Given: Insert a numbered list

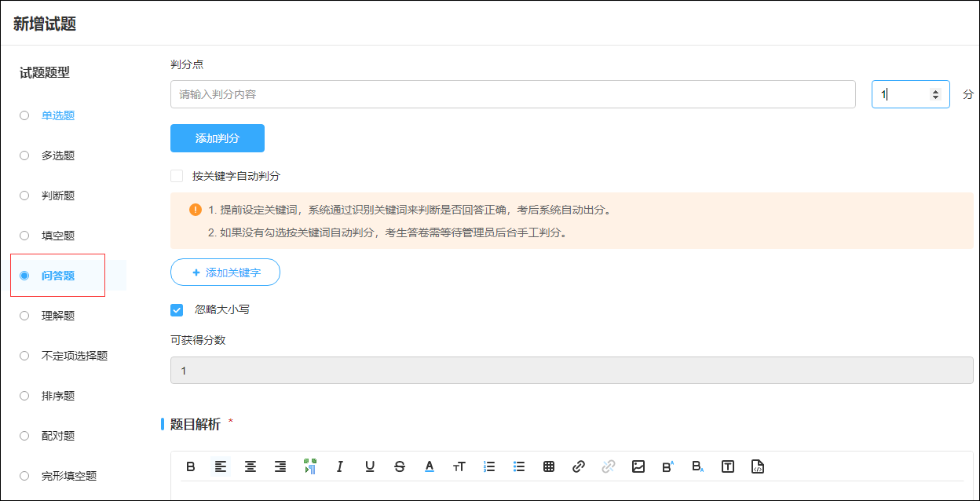Looking at the screenshot, I should [x=489, y=466].
